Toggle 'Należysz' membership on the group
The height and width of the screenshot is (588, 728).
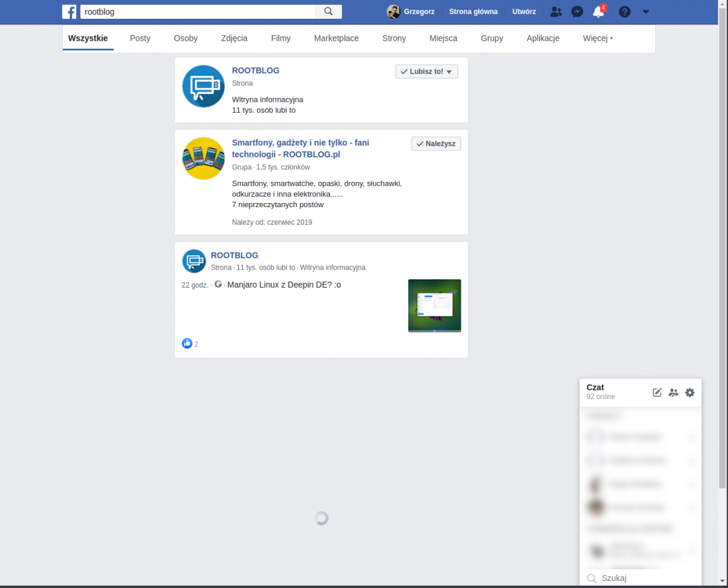pos(435,143)
